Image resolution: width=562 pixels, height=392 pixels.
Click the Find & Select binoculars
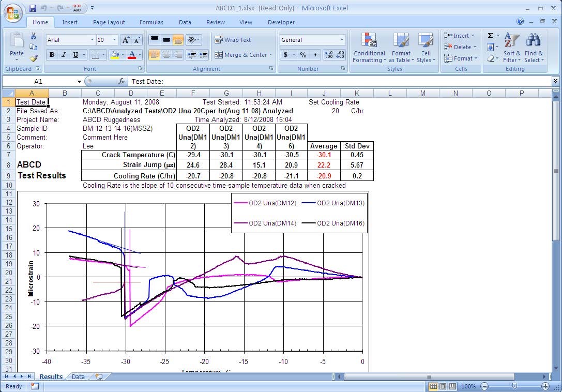point(534,48)
